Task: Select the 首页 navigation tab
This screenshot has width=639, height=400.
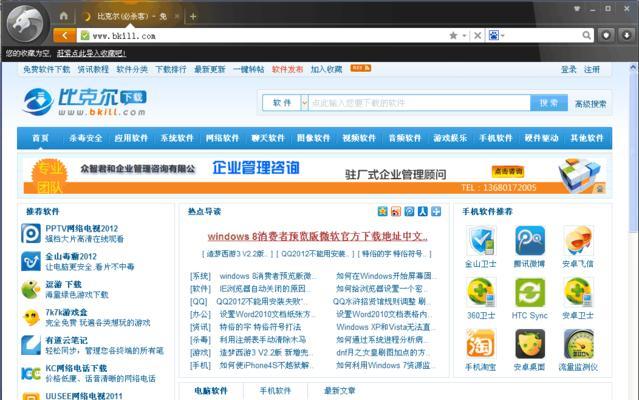Action: tap(40, 138)
